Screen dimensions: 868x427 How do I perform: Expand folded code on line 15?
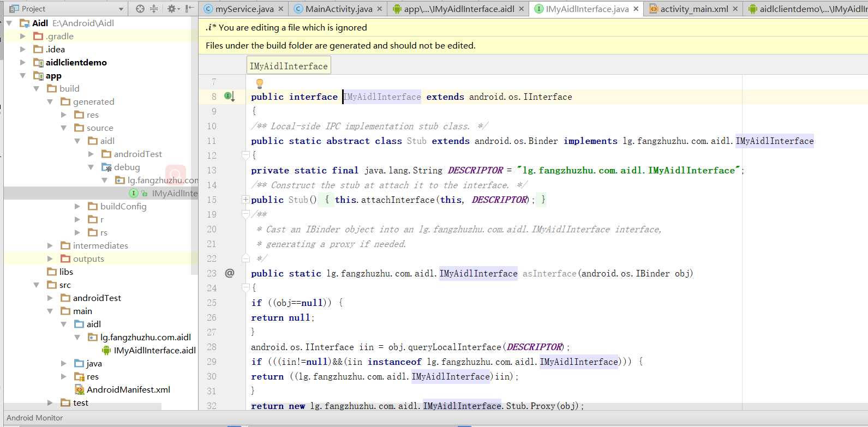tap(246, 200)
